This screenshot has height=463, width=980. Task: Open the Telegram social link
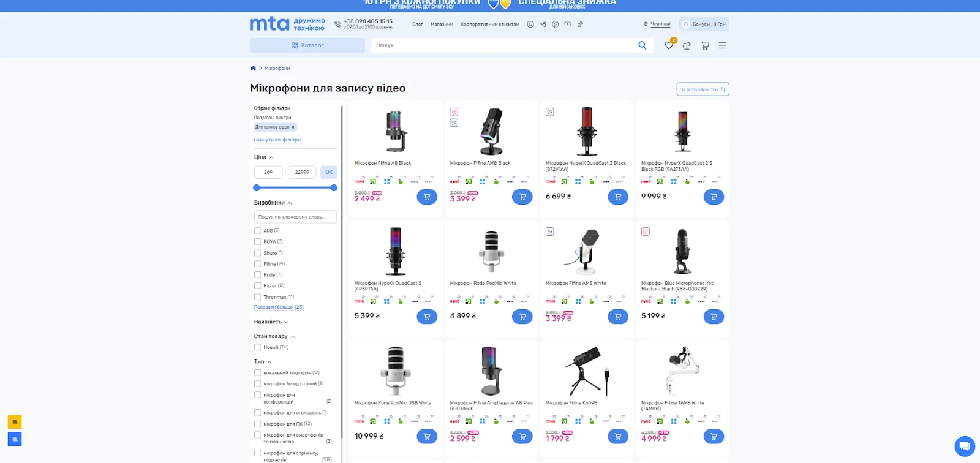(543, 24)
